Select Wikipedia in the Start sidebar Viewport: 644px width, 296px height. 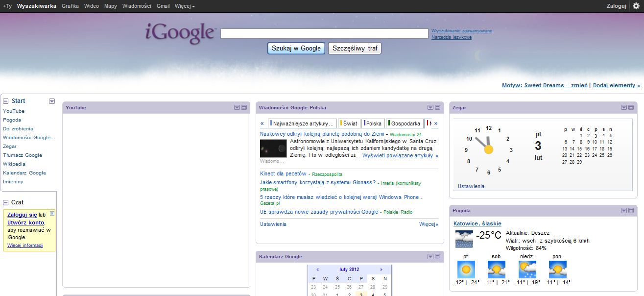14,164
